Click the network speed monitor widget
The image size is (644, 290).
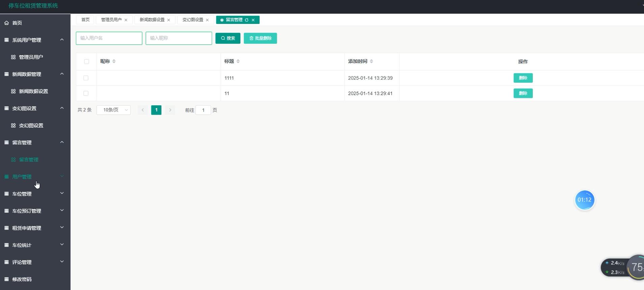[x=622, y=267]
